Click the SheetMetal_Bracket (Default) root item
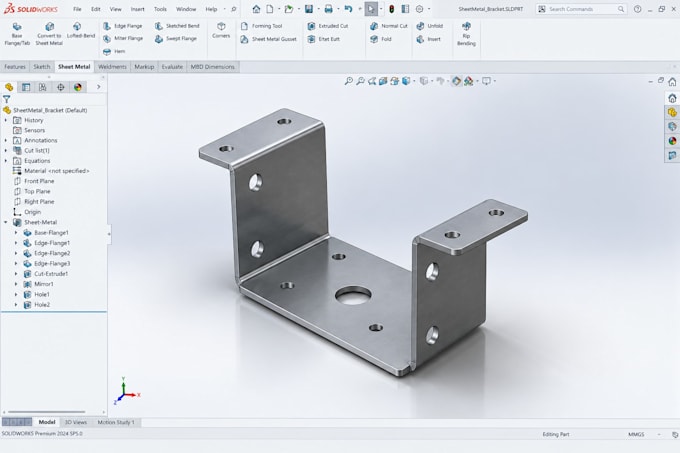Viewport: 680px width, 453px height. coord(46,110)
